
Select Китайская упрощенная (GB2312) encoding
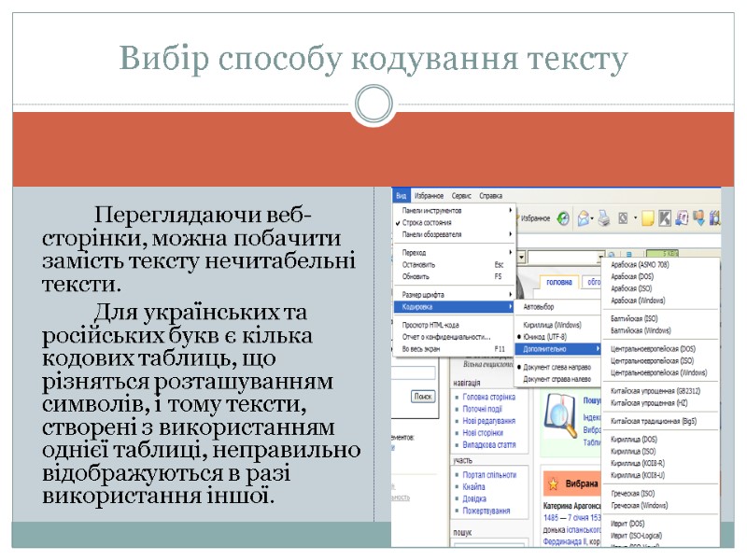660,391
